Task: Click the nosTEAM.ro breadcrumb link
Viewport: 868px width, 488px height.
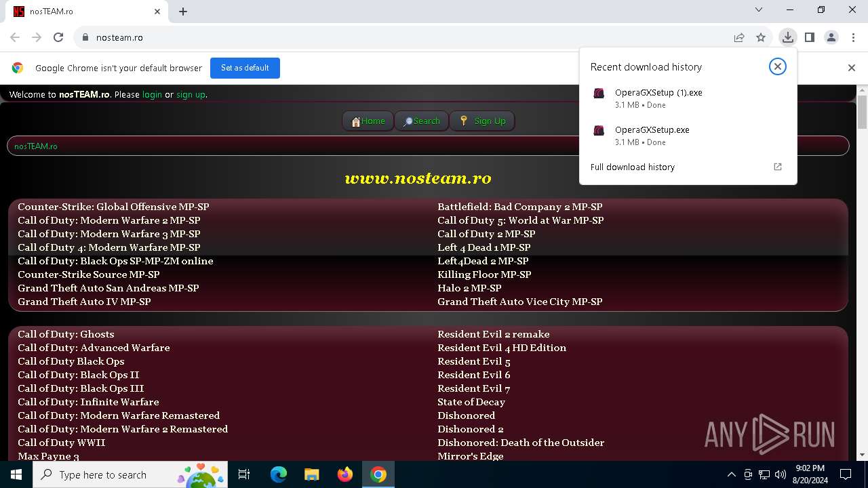Action: [x=36, y=146]
